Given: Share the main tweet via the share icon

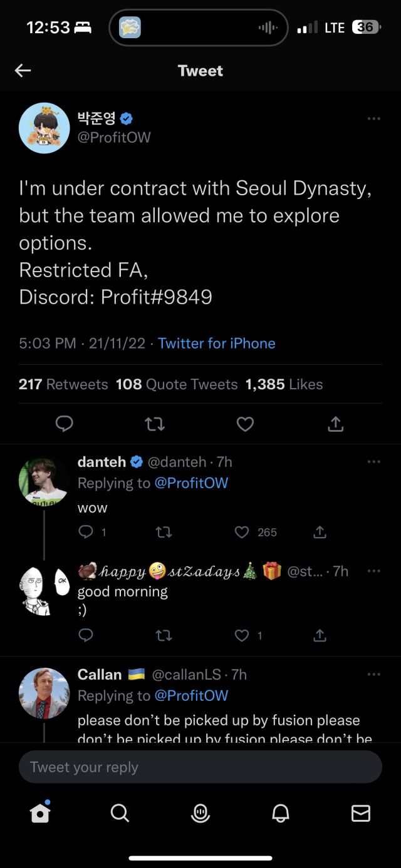Looking at the screenshot, I should tap(336, 424).
